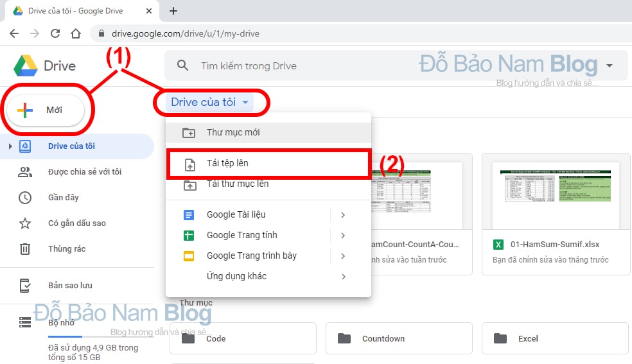This screenshot has width=632, height=364.
Task: Expand the Google Trang trình bày submenu arrow
Action: coord(343,256)
